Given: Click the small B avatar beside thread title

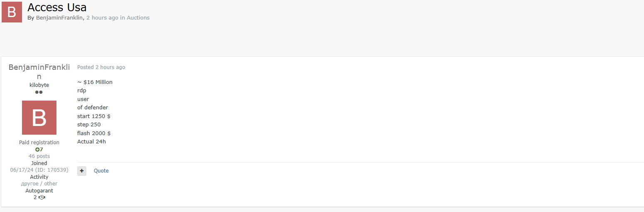Looking at the screenshot, I should (12, 12).
